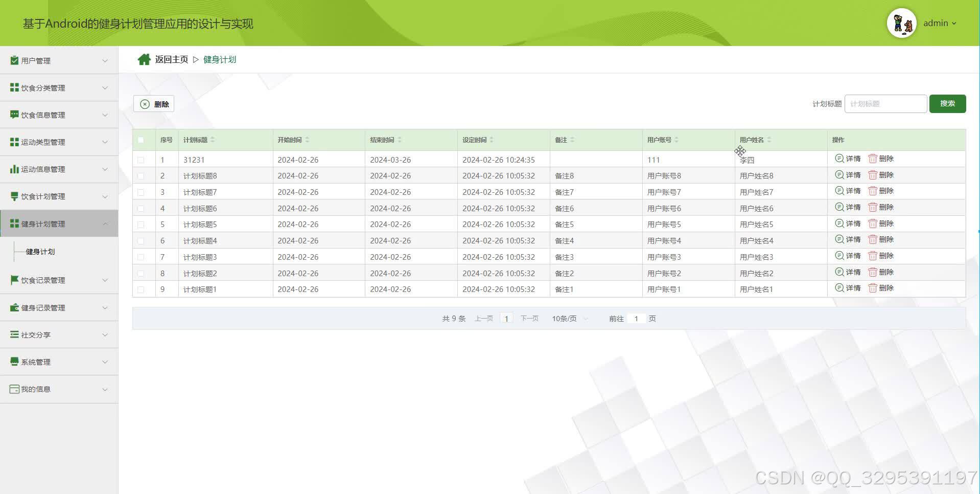Viewport: 980px width, 494px height.
Task: Click the 我的信息 card icon
Action: (14, 389)
